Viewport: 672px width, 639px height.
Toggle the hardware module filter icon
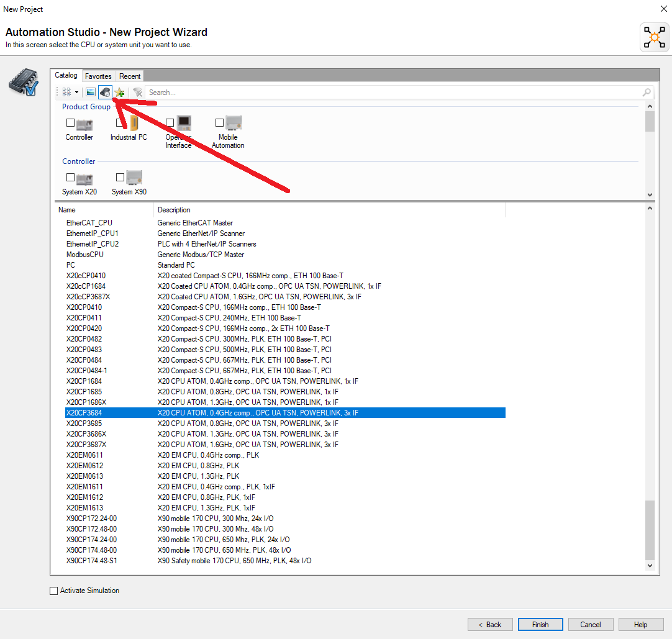point(105,92)
